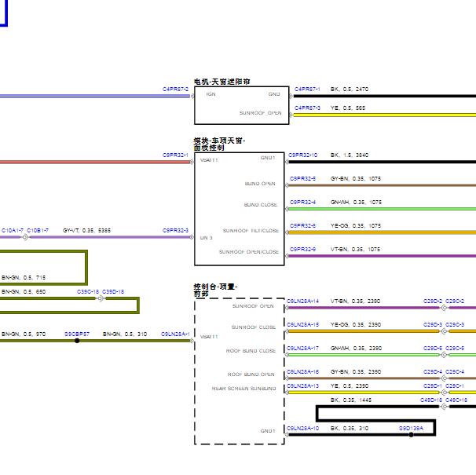
Task: Click wire label GN-WH, 0.35, 1075
Action: click(356, 202)
